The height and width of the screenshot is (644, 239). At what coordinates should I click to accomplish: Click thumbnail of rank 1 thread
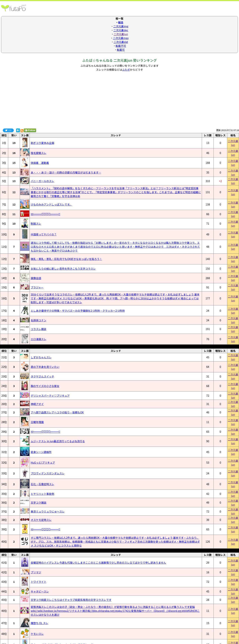pyautogui.click(x=25, y=143)
